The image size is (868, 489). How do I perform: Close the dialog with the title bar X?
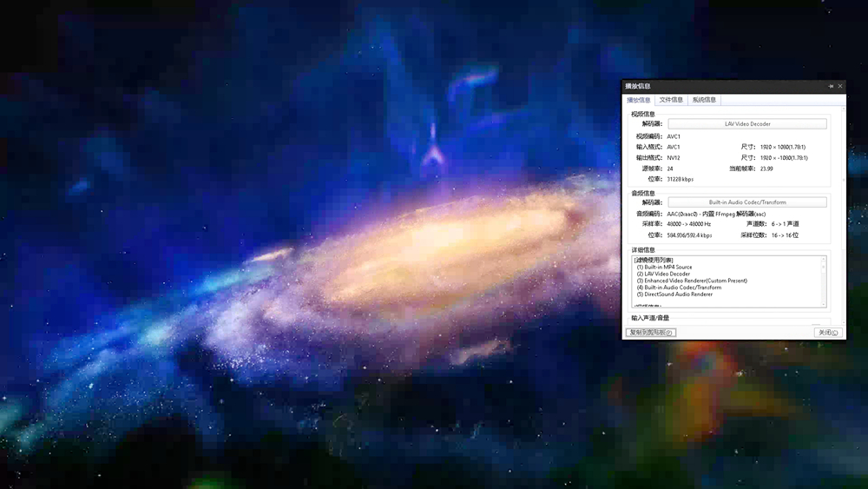840,86
